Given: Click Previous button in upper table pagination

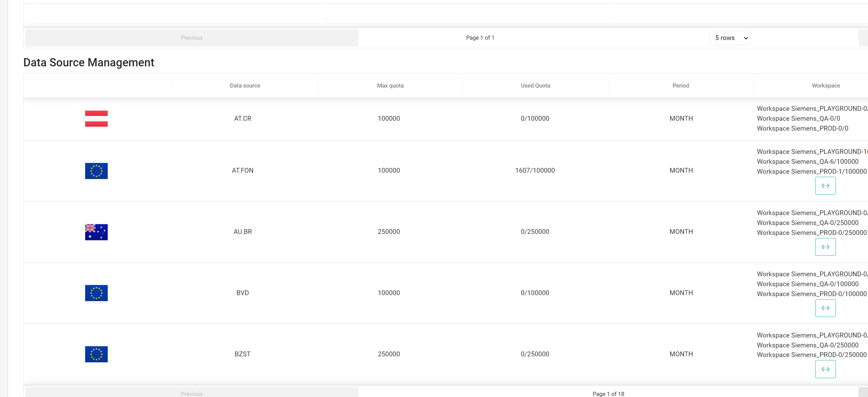Looking at the screenshot, I should 192,38.
